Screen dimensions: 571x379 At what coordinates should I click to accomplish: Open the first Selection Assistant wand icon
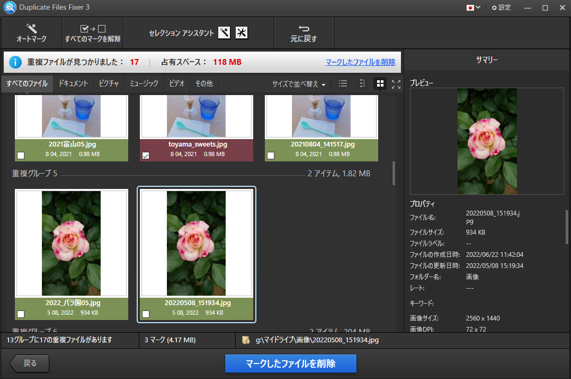[224, 33]
